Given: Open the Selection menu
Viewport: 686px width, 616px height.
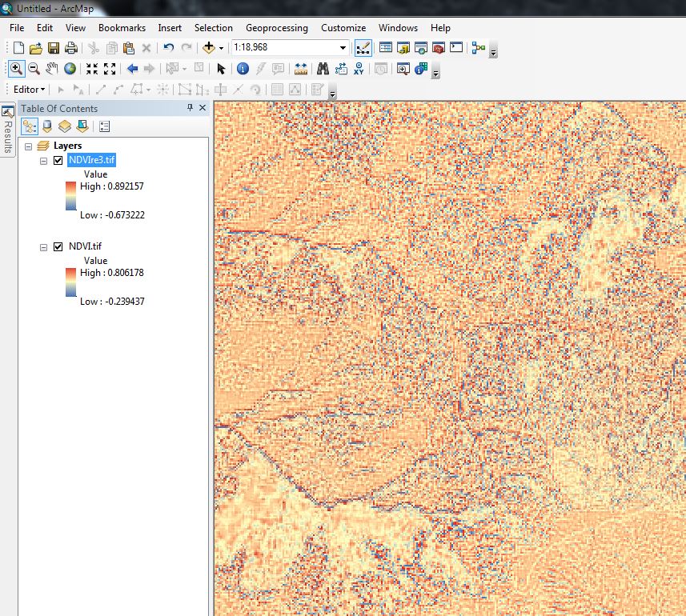Looking at the screenshot, I should tap(214, 28).
